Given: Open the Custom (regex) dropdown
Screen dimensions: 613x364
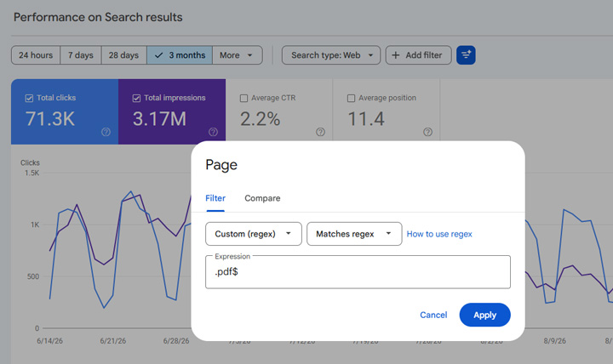Looking at the screenshot, I should point(254,234).
